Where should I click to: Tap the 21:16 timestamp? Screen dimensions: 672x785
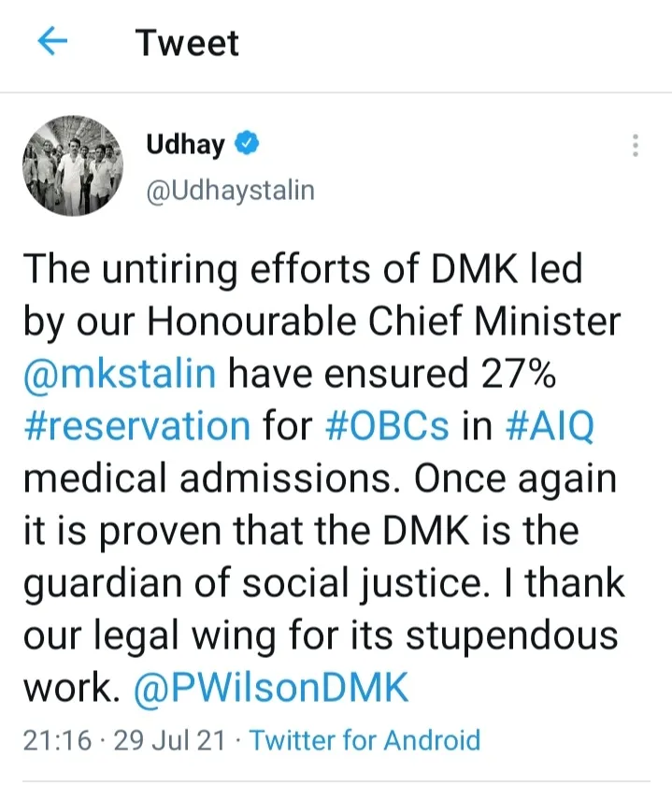tap(58, 740)
